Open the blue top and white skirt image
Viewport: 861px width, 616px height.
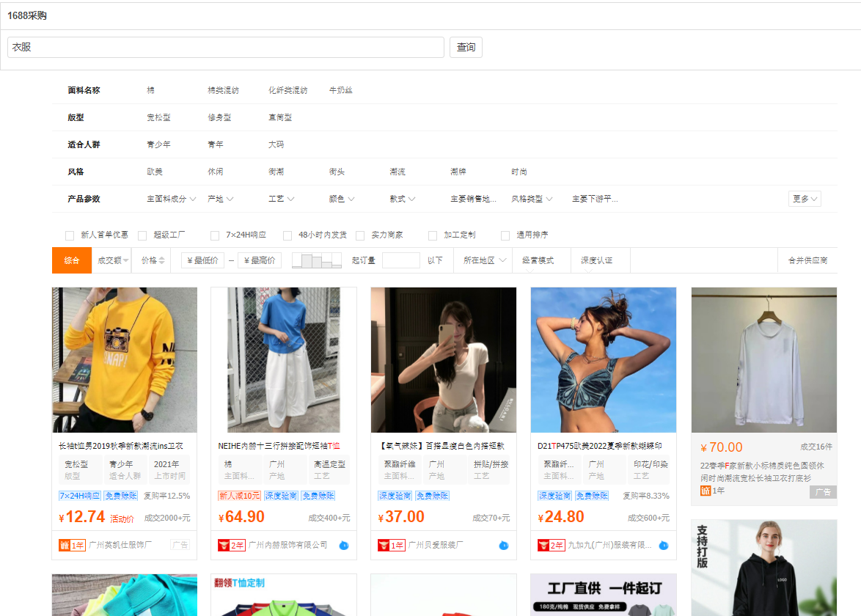pyautogui.click(x=284, y=360)
